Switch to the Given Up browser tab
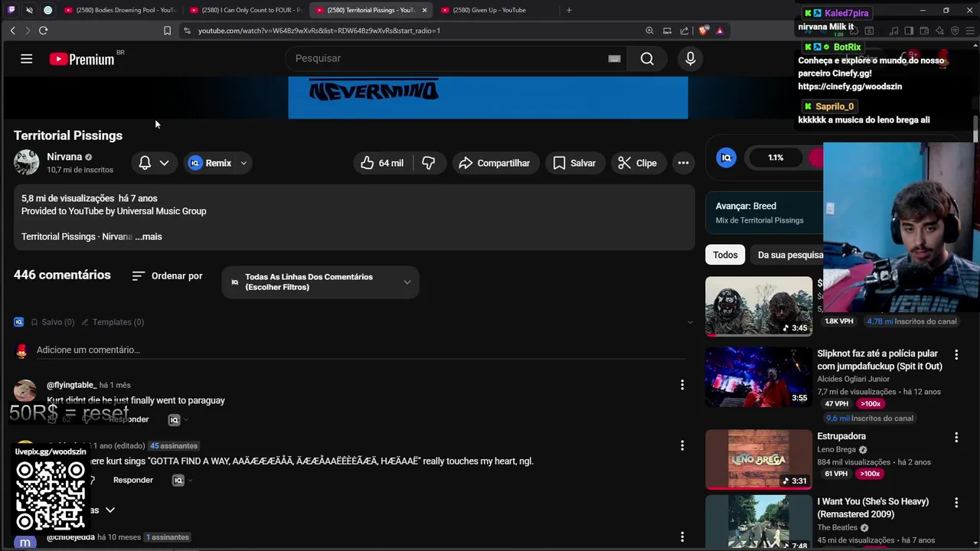Image resolution: width=980 pixels, height=551 pixels. pos(489,10)
